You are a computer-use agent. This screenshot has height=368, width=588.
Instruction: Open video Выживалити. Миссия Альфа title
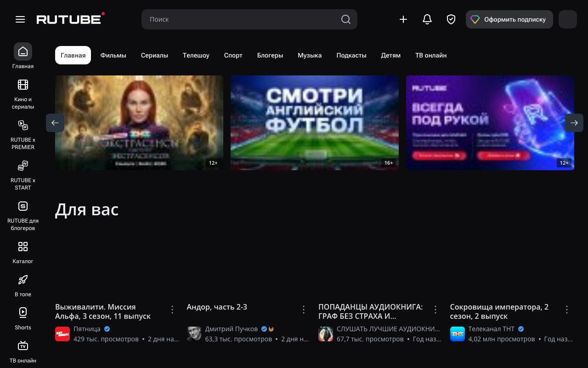coord(103,311)
